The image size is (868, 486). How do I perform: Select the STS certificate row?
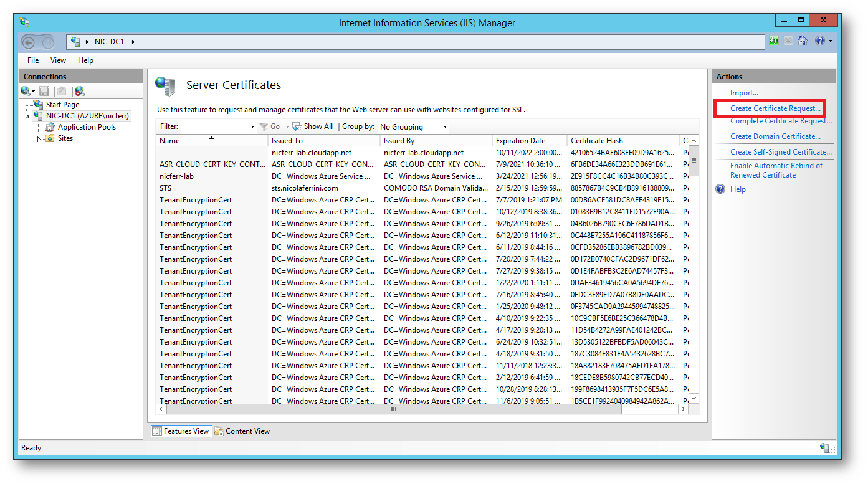tap(421, 188)
